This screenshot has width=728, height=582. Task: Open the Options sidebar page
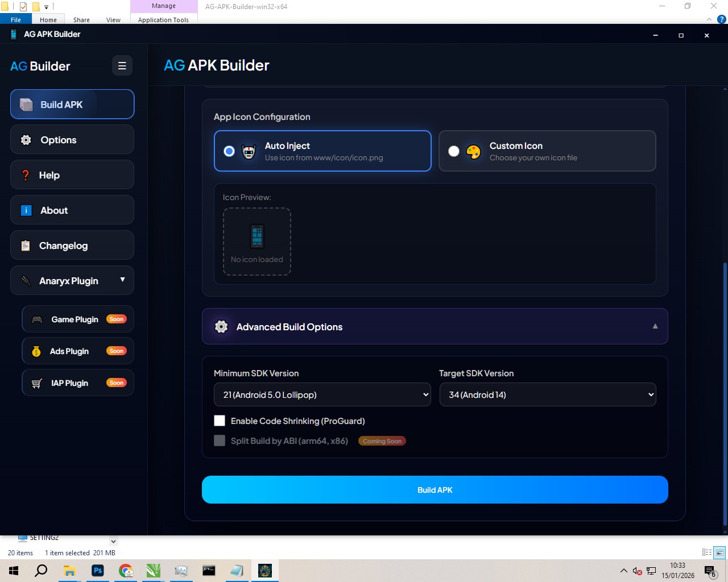click(72, 139)
